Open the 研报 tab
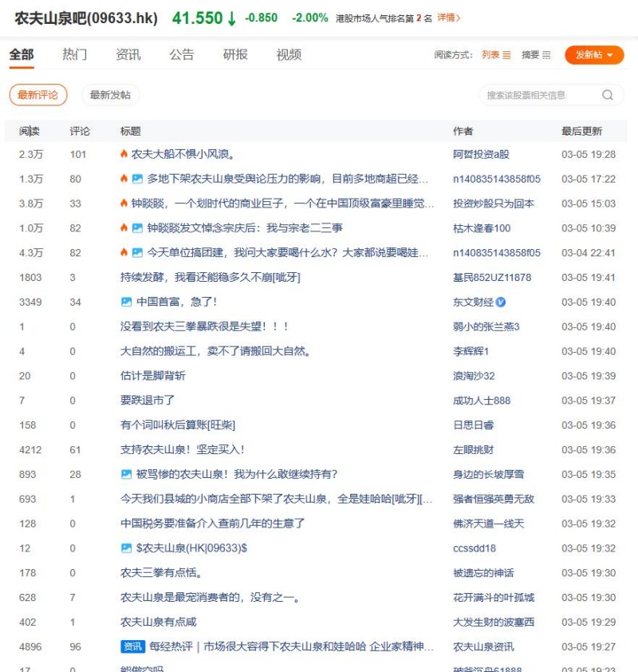The height and width of the screenshot is (672, 638). point(235,54)
